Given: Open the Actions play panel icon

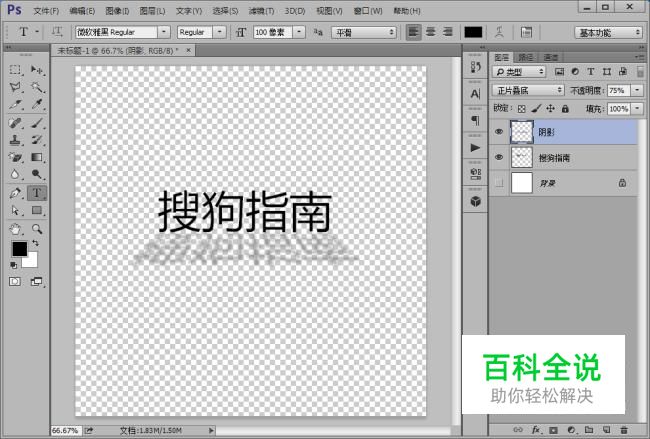Looking at the screenshot, I should tap(475, 148).
